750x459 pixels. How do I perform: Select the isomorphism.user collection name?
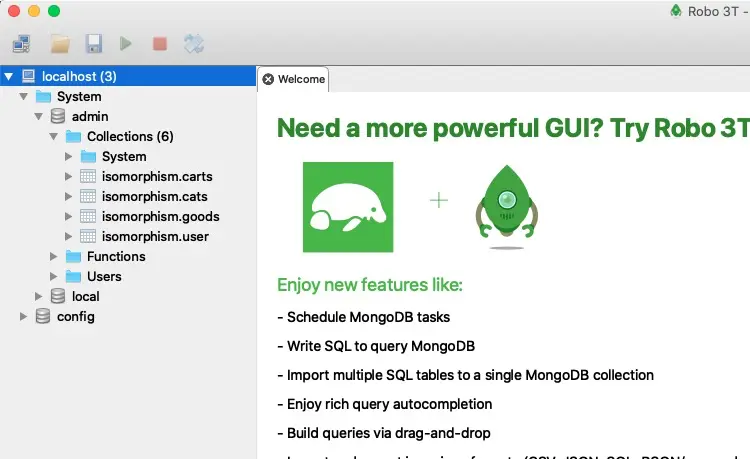pos(155,237)
